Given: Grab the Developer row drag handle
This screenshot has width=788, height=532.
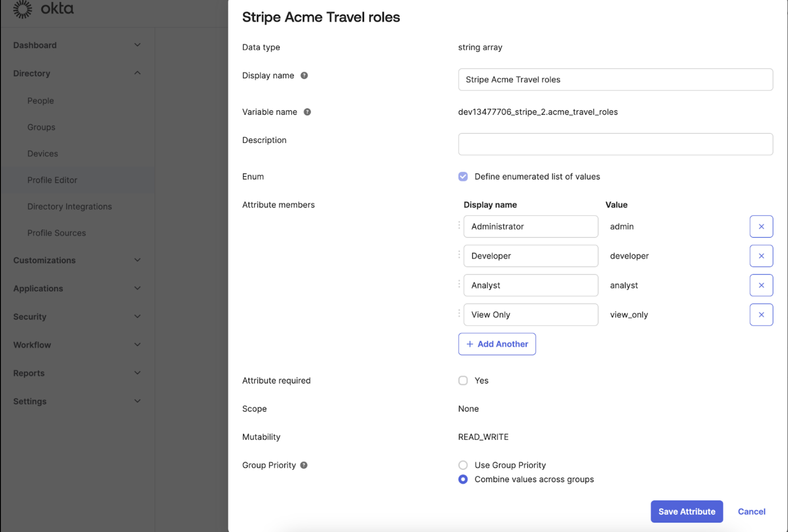Looking at the screenshot, I should coord(459,254).
